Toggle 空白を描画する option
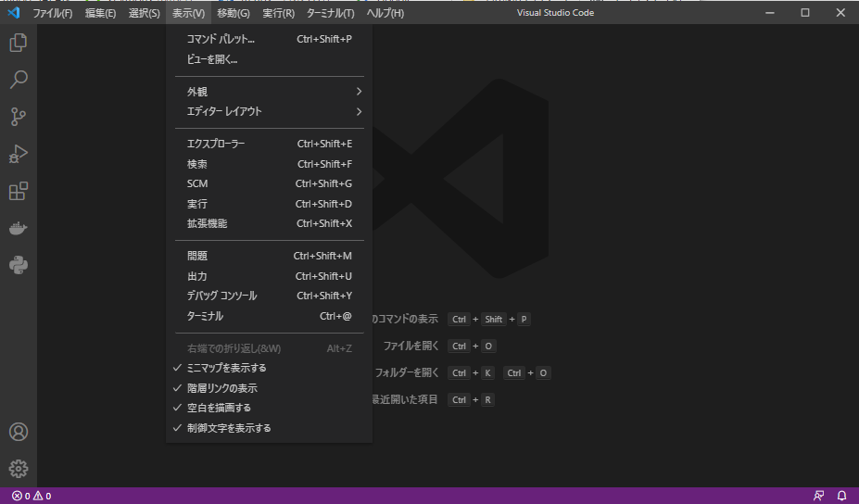The height and width of the screenshot is (504, 859). [x=269, y=409]
